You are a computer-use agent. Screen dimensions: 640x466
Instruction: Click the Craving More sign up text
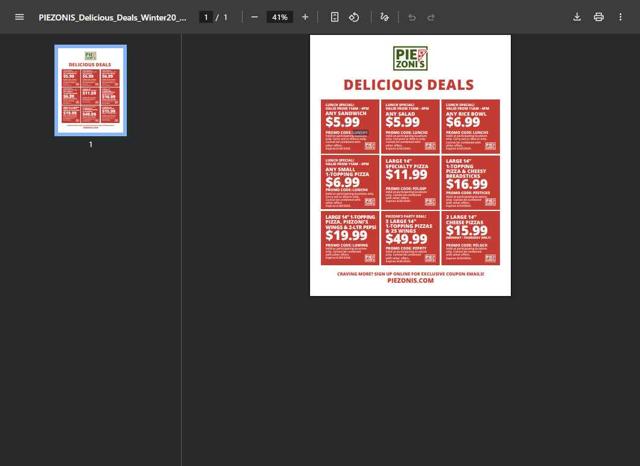pos(410,274)
